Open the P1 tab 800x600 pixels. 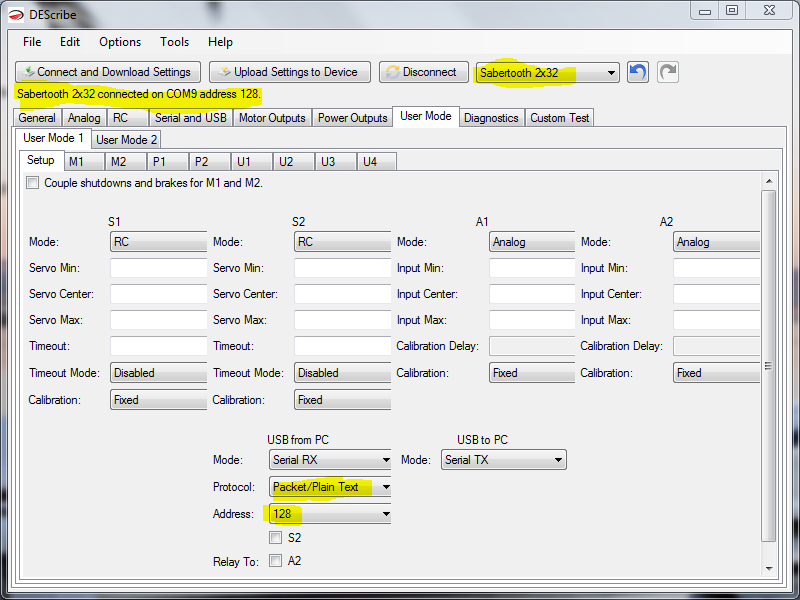168,162
